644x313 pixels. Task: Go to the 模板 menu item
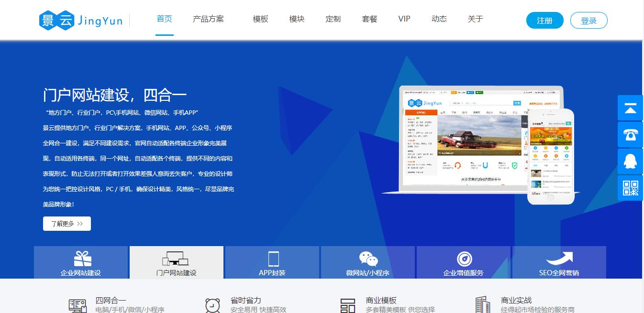click(x=261, y=19)
